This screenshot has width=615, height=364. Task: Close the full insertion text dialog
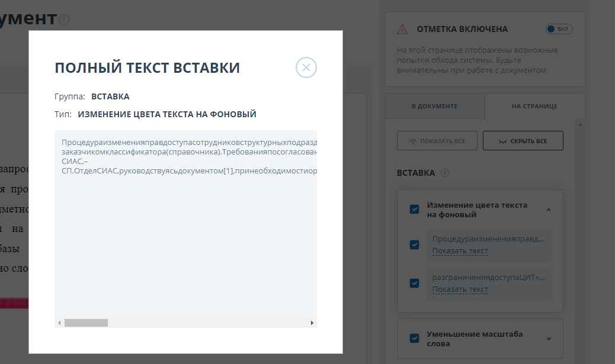coord(306,67)
